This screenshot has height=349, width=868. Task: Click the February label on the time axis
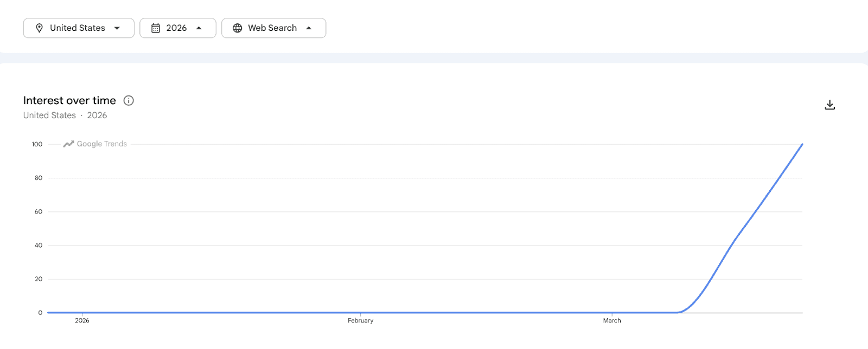361,321
